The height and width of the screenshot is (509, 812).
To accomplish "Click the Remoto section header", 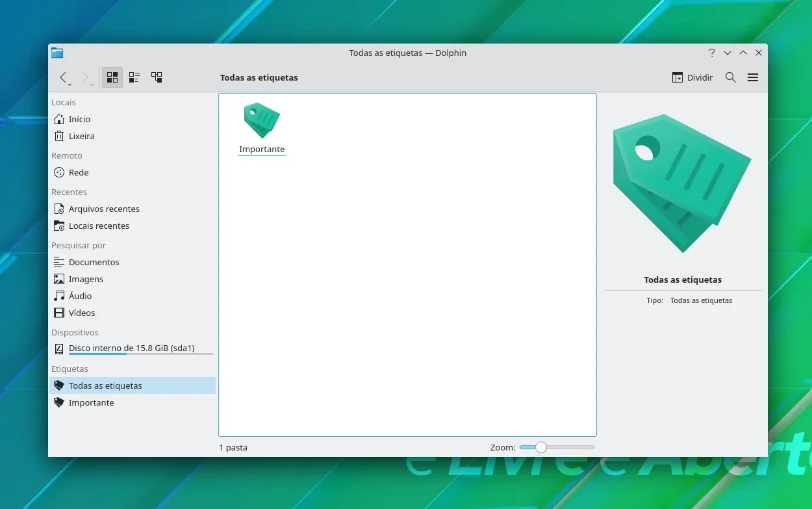I will 67,155.
